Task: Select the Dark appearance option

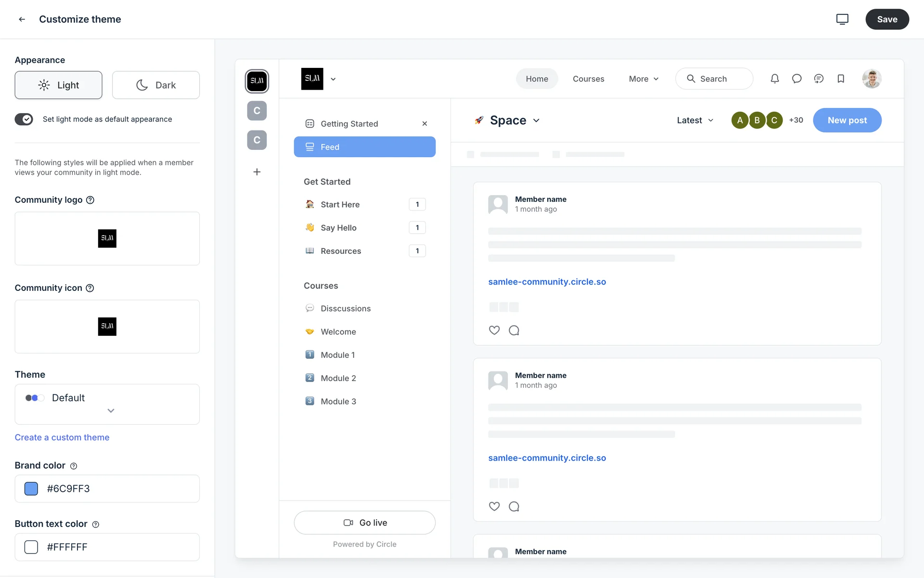Action: [155, 85]
